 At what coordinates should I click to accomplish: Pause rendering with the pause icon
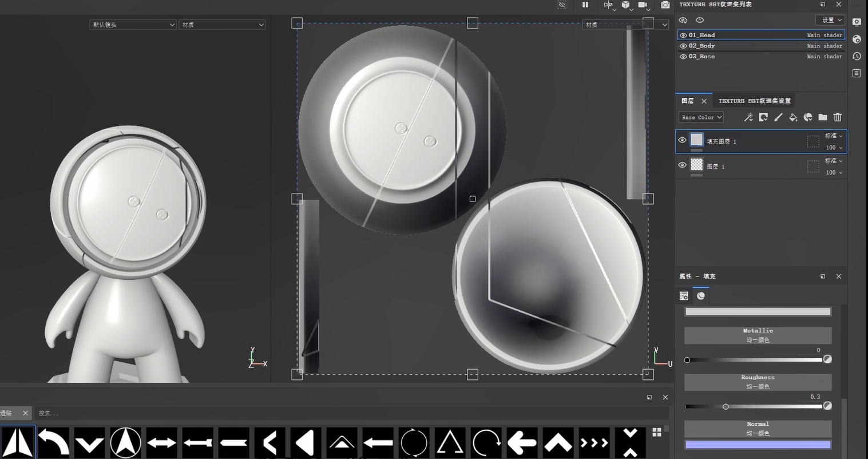pos(585,5)
